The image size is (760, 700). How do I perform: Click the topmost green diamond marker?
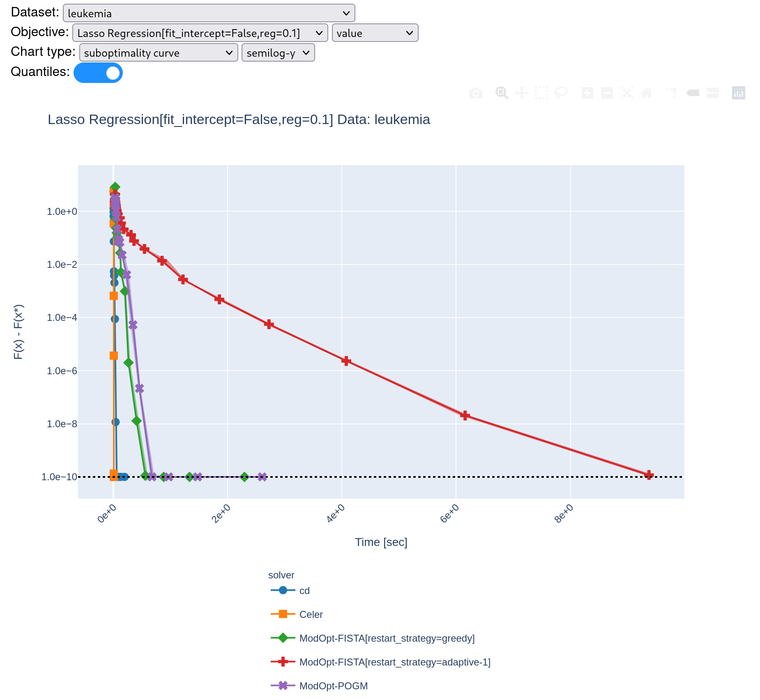click(x=115, y=187)
